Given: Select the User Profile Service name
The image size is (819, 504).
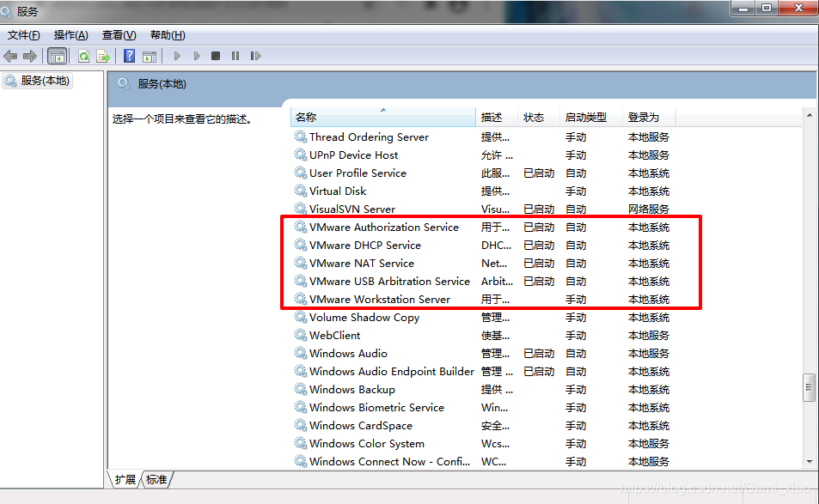Looking at the screenshot, I should [358, 173].
